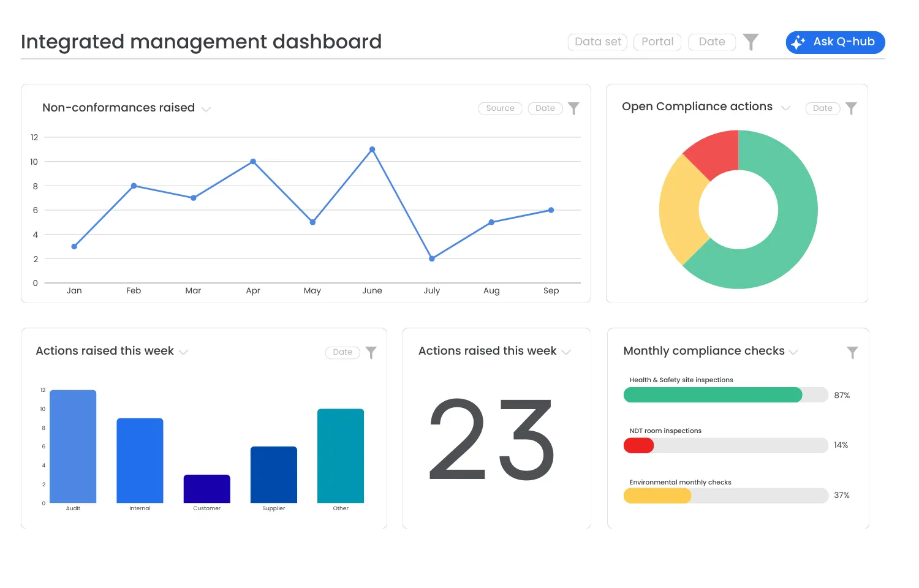Image resolution: width=919 pixels, height=588 pixels.
Task: Open the filter on Open Compliance actions panel
Action: coord(851,108)
